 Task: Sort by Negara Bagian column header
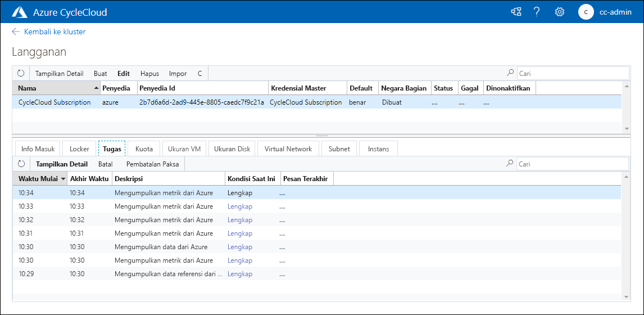tap(404, 88)
